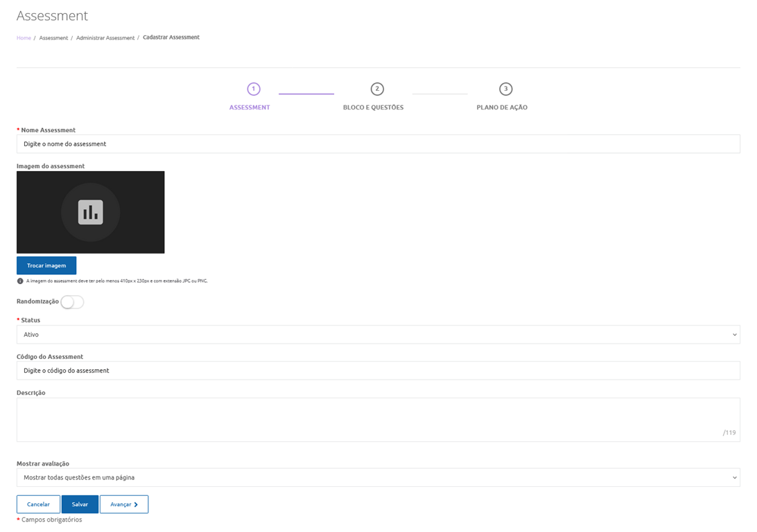
Task: Toggle the Randomização switch
Action: [x=72, y=302]
